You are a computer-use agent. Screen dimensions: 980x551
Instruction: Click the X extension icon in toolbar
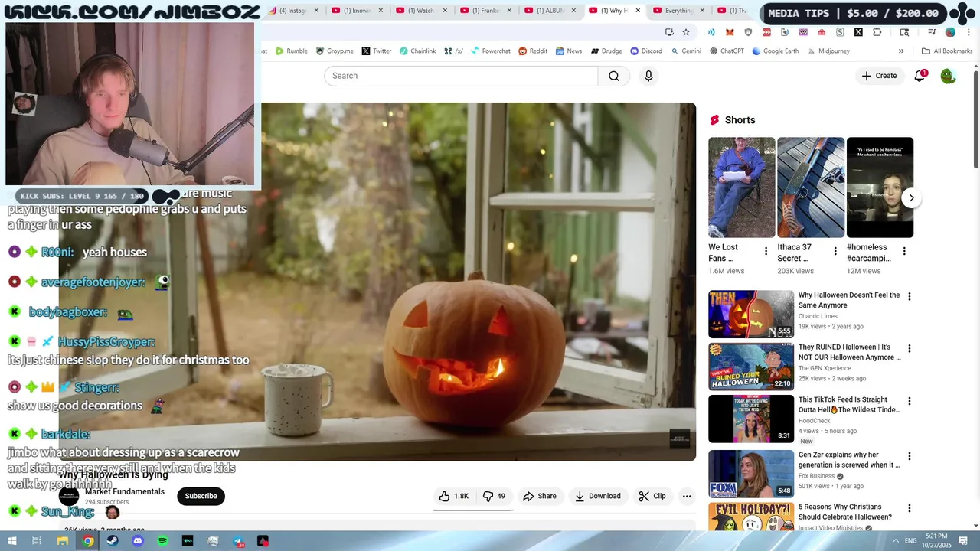[x=858, y=32]
